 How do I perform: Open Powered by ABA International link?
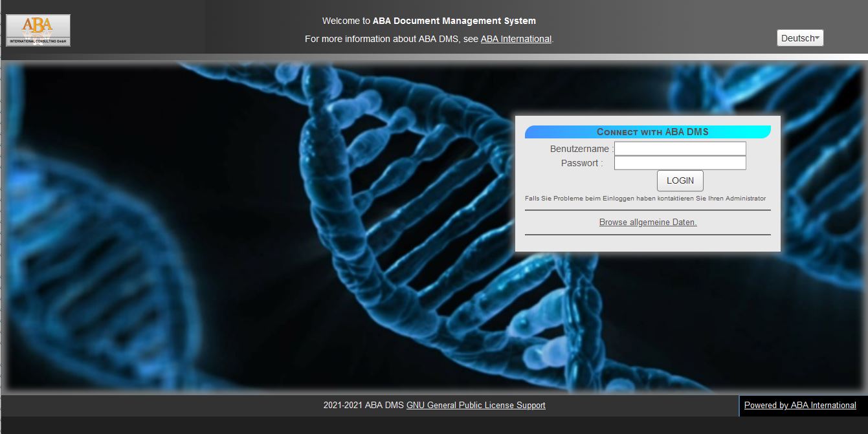[x=800, y=406]
